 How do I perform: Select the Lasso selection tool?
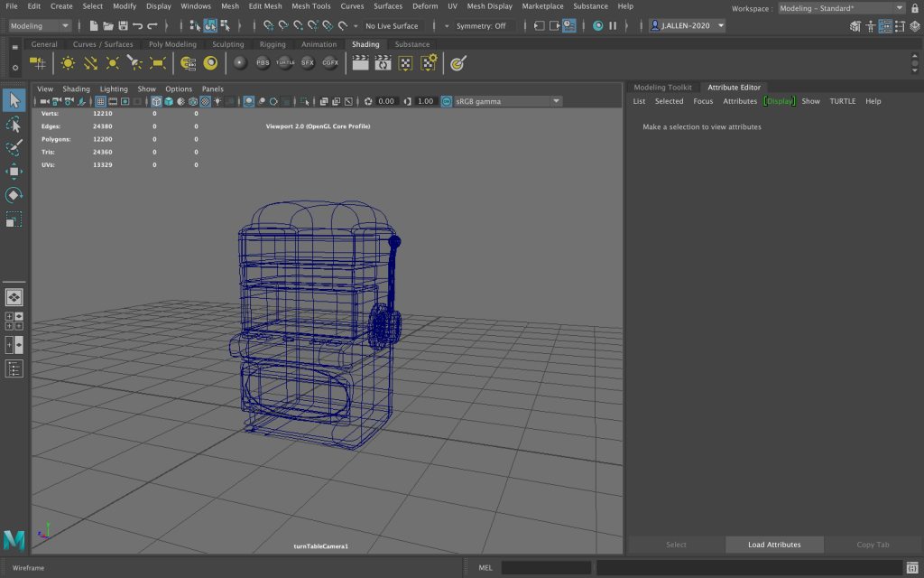pos(14,124)
